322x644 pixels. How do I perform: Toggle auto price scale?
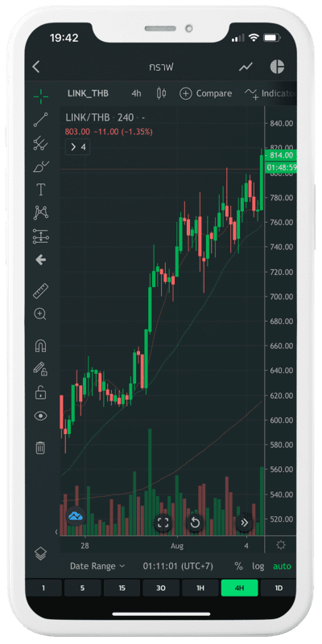[x=282, y=566]
